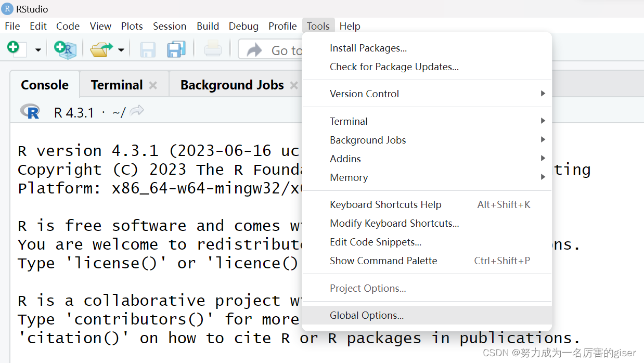Click the R logo in Console header
The width and height of the screenshot is (644, 363).
tap(30, 111)
